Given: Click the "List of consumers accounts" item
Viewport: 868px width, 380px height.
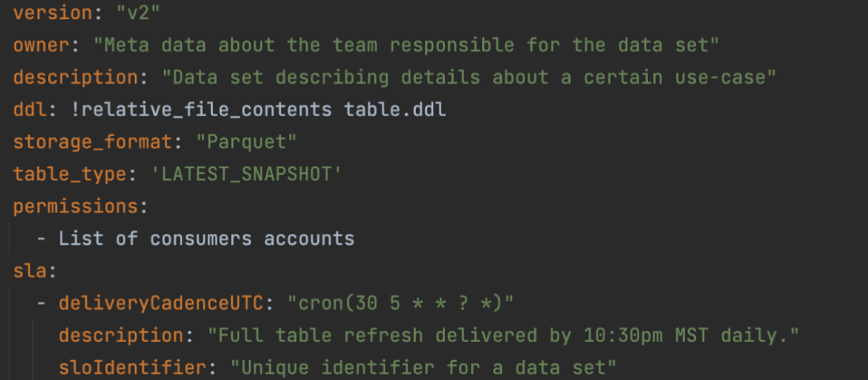Looking at the screenshot, I should click(x=207, y=239).
